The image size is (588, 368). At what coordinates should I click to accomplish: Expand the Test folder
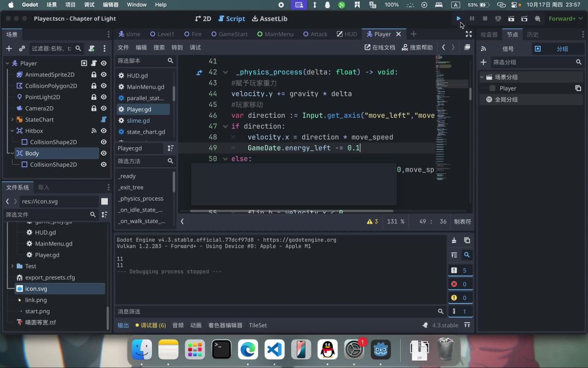click(x=12, y=266)
